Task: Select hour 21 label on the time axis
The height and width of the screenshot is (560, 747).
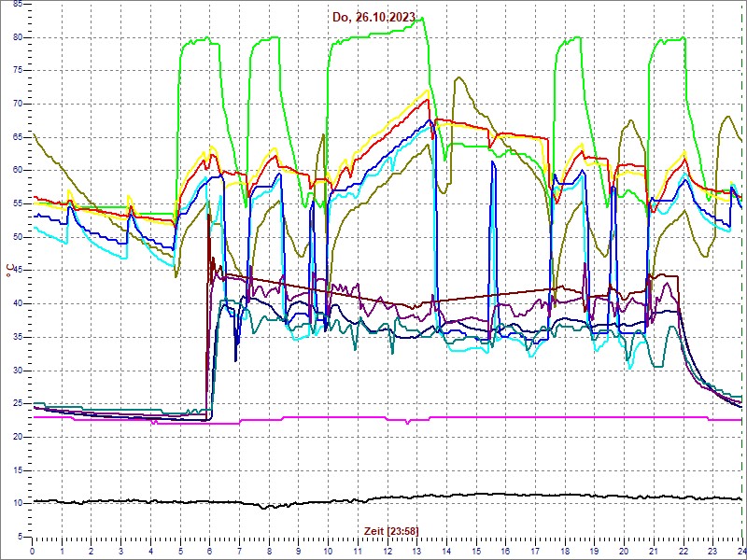Action: click(654, 551)
